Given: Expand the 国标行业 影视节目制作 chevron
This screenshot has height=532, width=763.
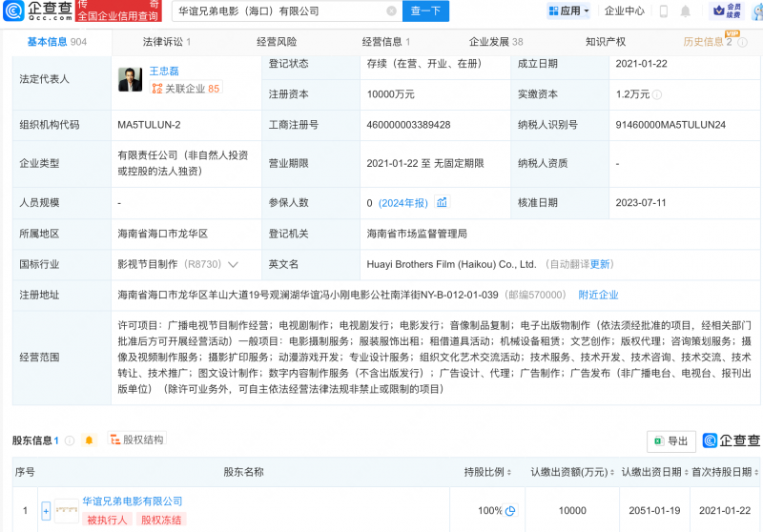Looking at the screenshot, I should point(233,264).
